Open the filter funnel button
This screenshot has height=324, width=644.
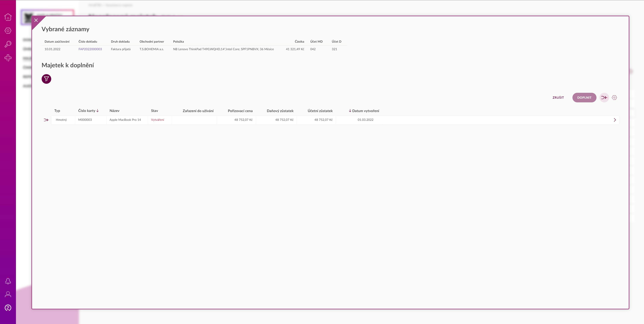coord(46,79)
